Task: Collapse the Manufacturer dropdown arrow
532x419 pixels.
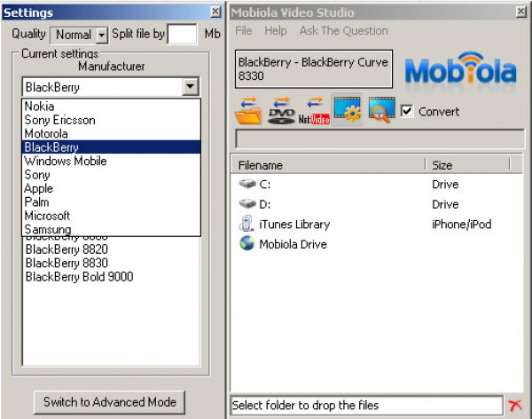Action: point(190,87)
